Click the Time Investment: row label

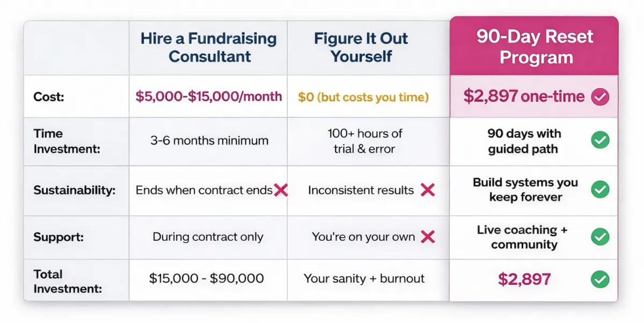click(67, 141)
